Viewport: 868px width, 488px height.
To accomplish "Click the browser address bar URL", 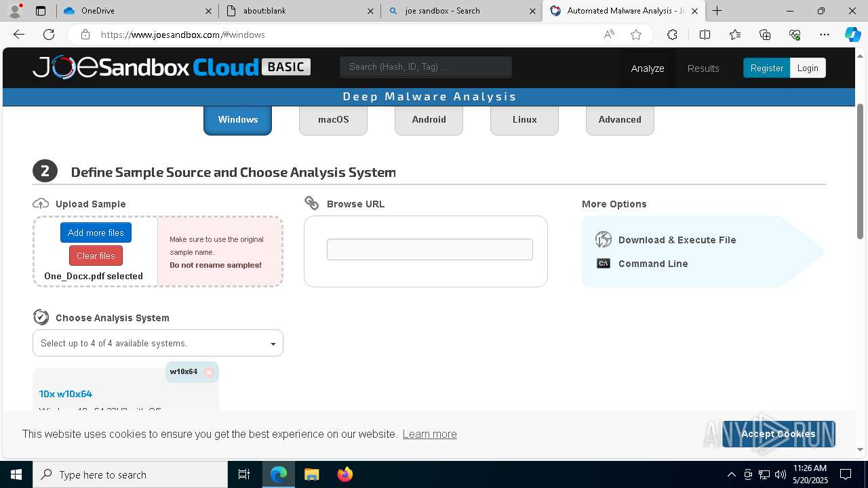I will click(x=183, y=35).
